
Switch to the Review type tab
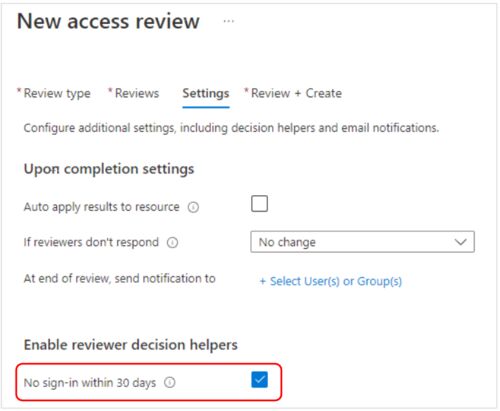tap(54, 93)
